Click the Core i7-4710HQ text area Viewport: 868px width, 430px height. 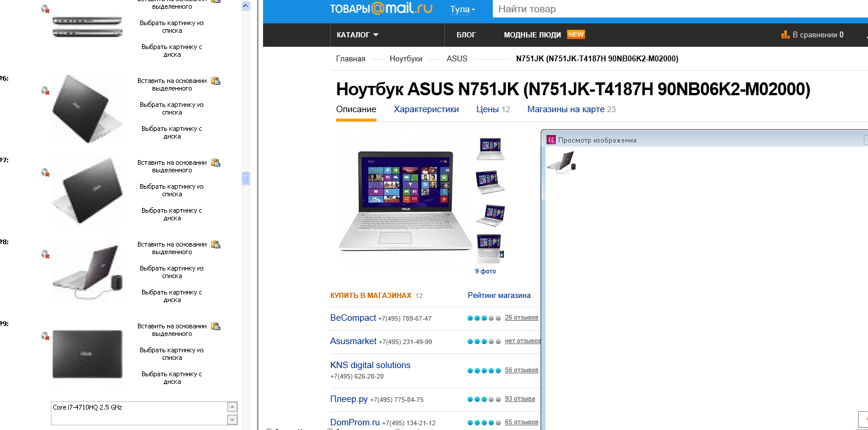tap(139, 413)
